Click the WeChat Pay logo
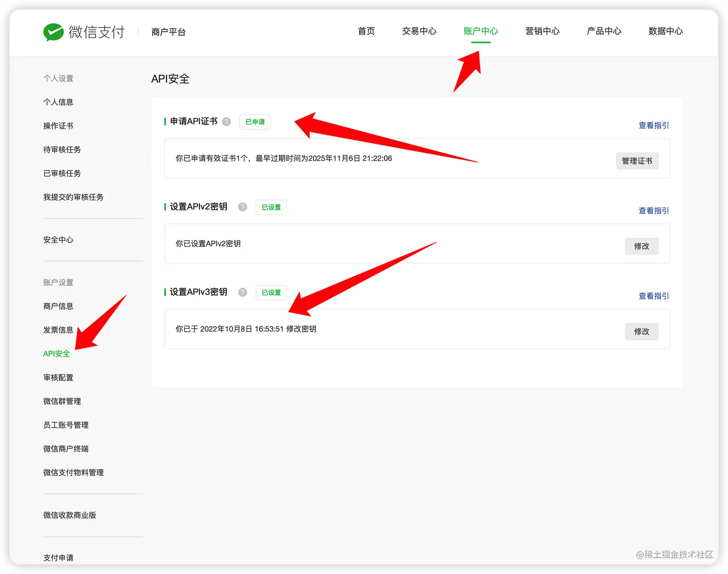The image size is (728, 574). pyautogui.click(x=84, y=32)
